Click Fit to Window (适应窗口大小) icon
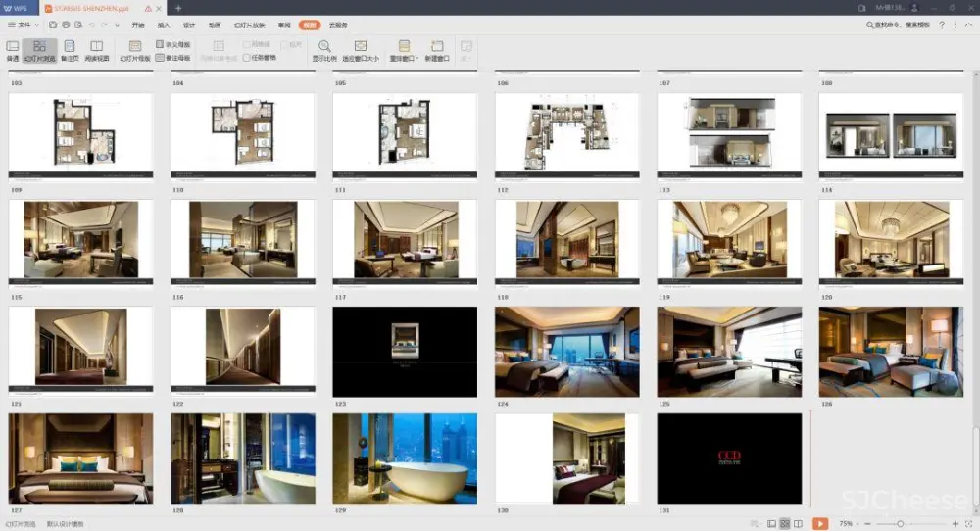 [361, 50]
